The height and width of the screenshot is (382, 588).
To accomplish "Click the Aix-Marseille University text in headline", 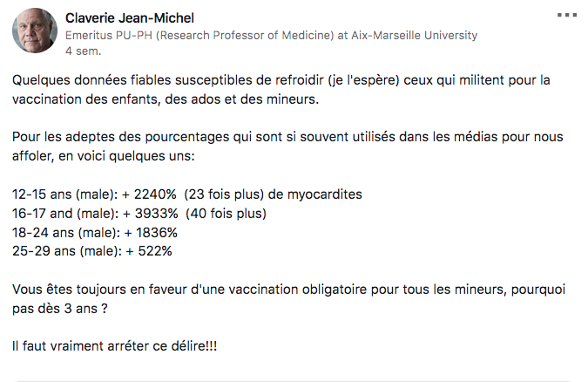I will coord(414,35).
